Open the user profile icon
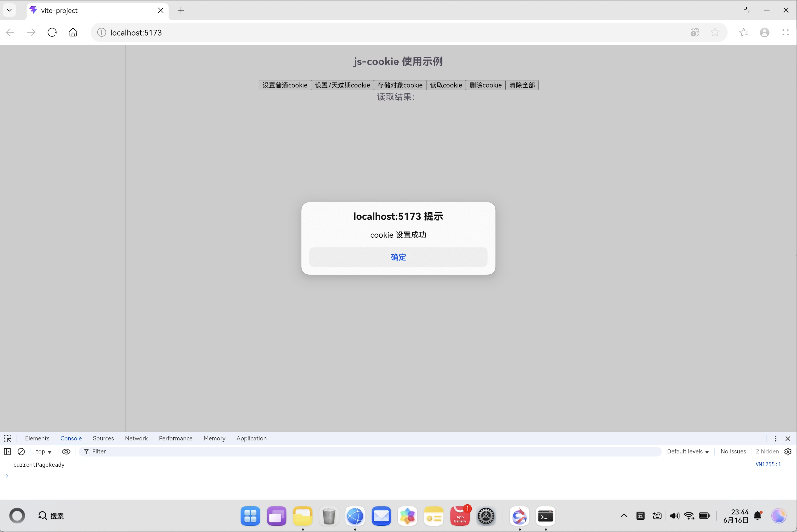Image resolution: width=797 pixels, height=532 pixels. 764,32
